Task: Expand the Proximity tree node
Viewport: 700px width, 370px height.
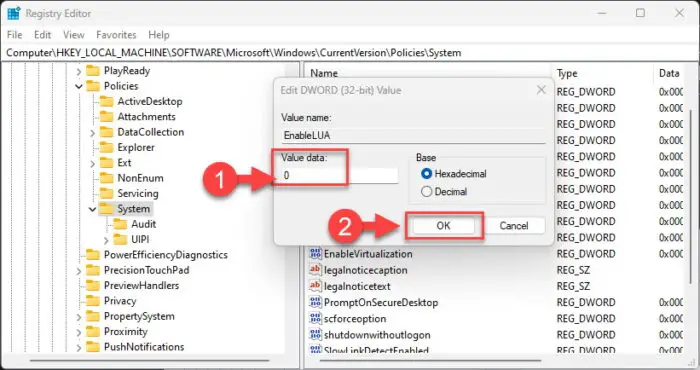Action: (x=79, y=333)
